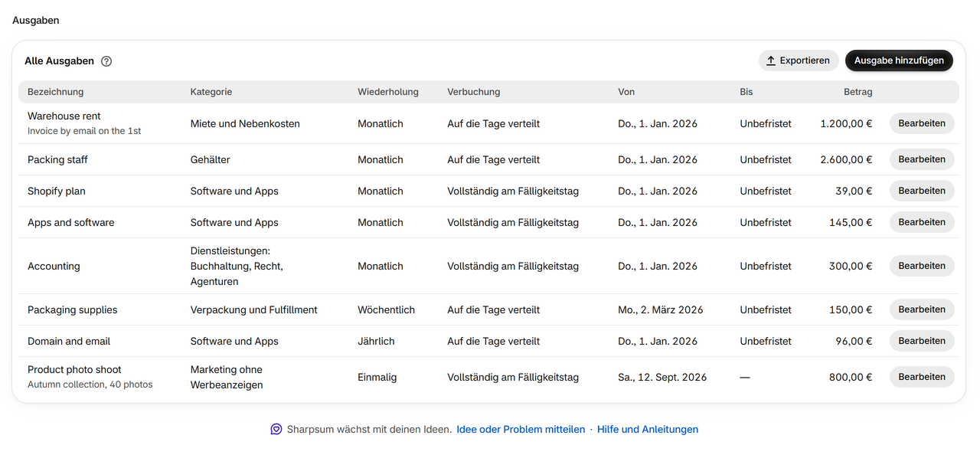Click the 800,00 € amount
980x455 pixels.
[851, 378]
